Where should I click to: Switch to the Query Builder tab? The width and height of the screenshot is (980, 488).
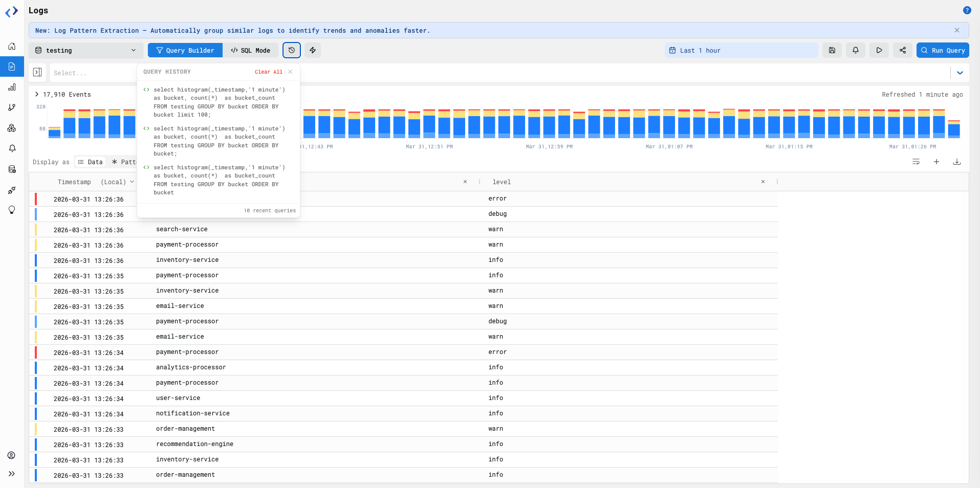click(x=185, y=50)
